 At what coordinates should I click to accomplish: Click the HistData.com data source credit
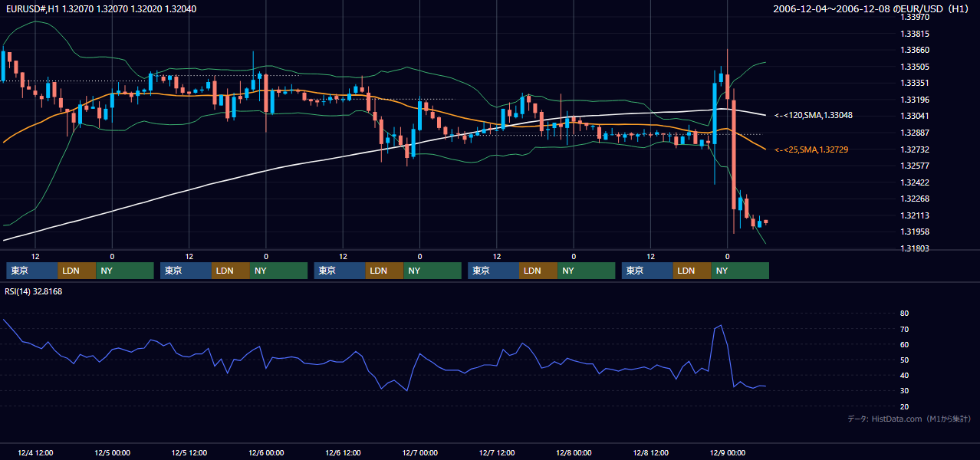coord(909,419)
